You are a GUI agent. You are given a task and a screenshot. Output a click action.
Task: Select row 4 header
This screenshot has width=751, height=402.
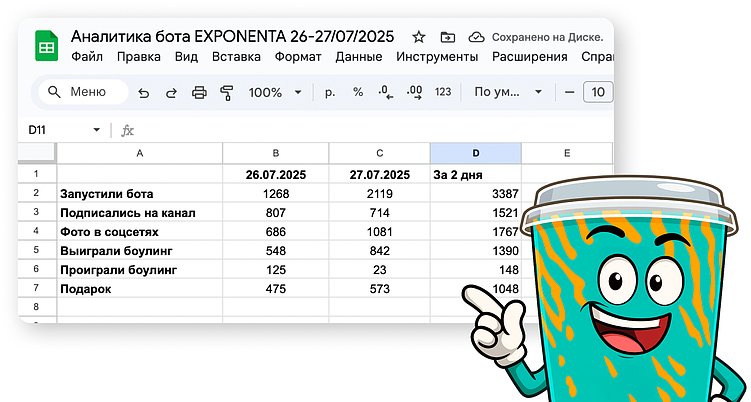36,231
